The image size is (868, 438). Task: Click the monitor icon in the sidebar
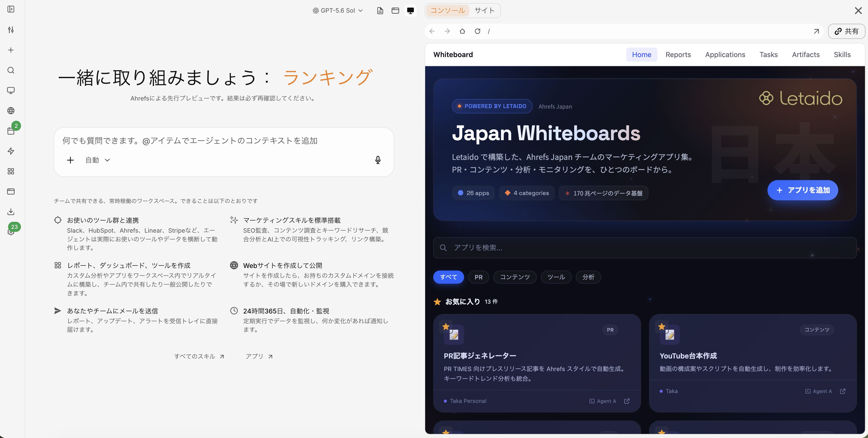point(11,90)
